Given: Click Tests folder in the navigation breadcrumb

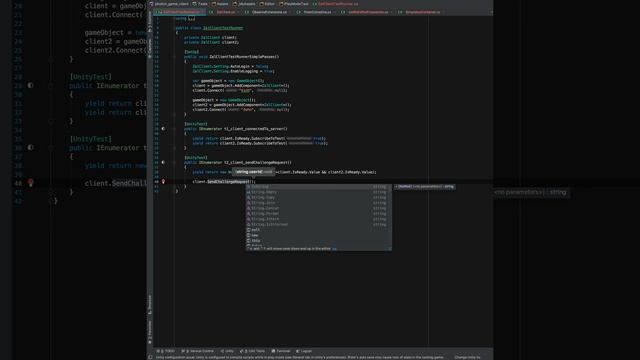Looking at the screenshot, I should coord(200,4).
